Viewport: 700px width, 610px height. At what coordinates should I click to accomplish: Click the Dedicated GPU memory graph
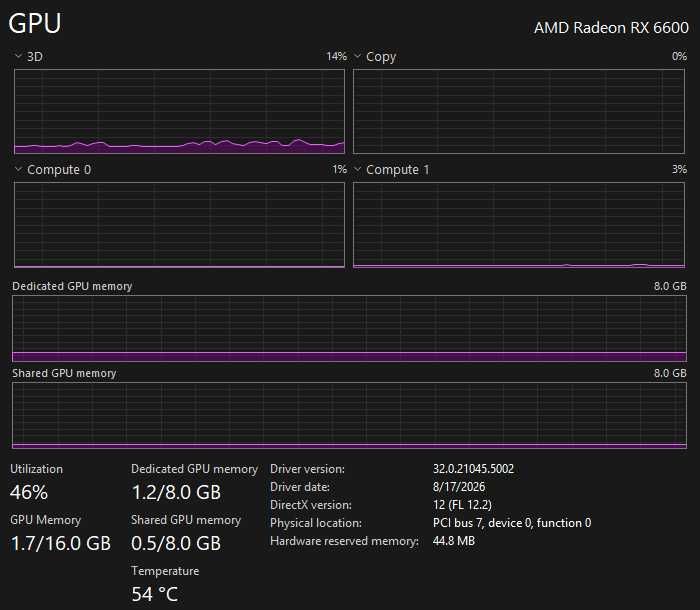coord(349,328)
